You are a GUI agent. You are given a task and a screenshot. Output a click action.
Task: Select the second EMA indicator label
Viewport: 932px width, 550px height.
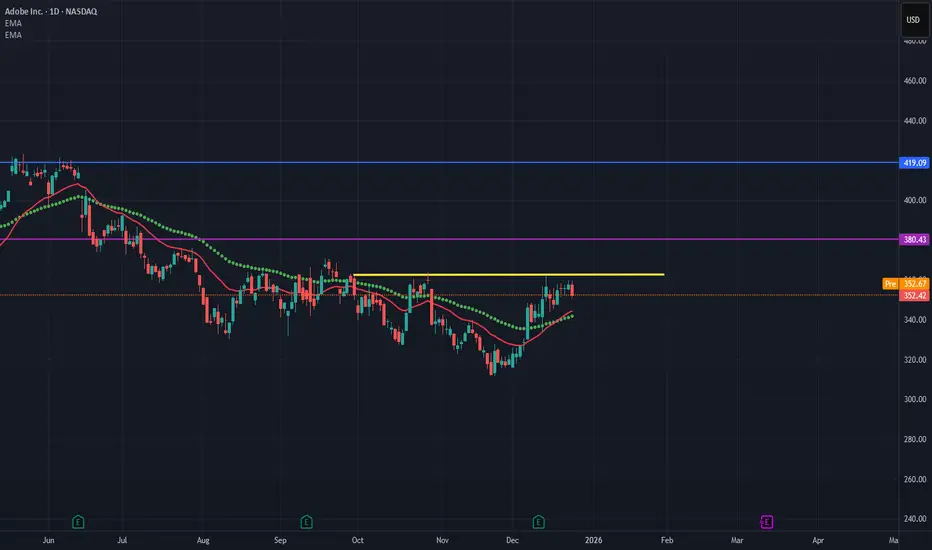pyautogui.click(x=13, y=35)
